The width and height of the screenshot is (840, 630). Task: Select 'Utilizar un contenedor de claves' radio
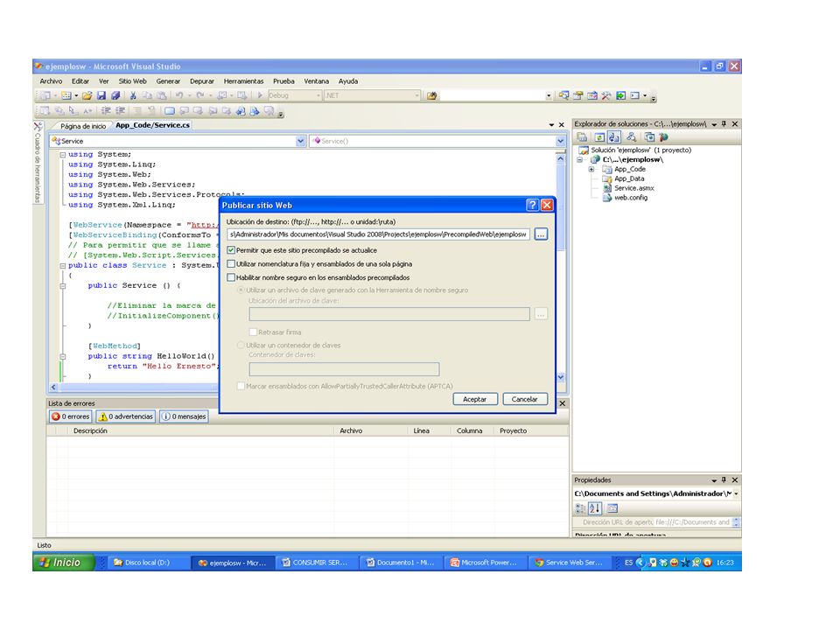(x=241, y=345)
